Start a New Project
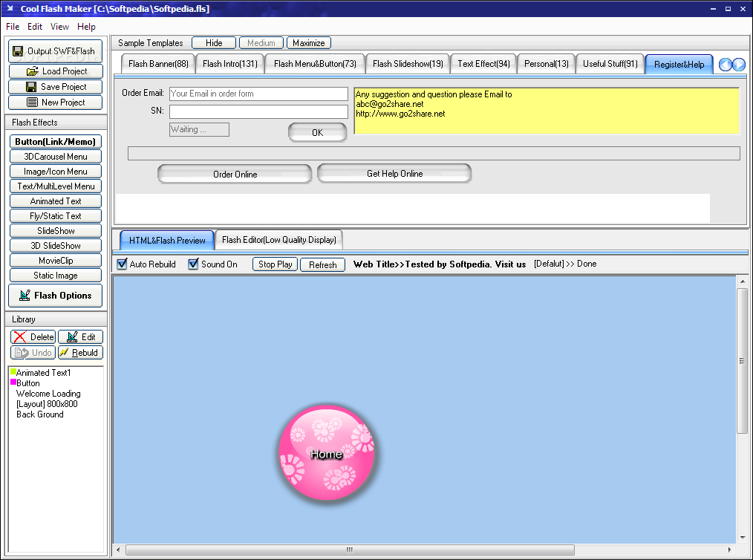This screenshot has height=560, width=753. [x=55, y=102]
